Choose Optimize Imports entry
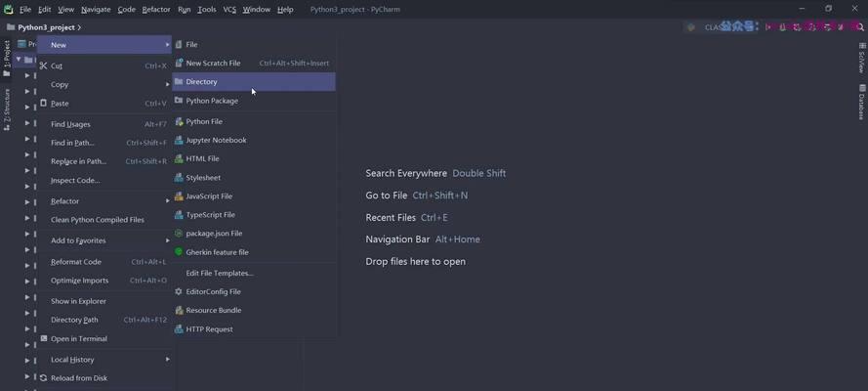The image size is (868, 391). tap(104, 281)
